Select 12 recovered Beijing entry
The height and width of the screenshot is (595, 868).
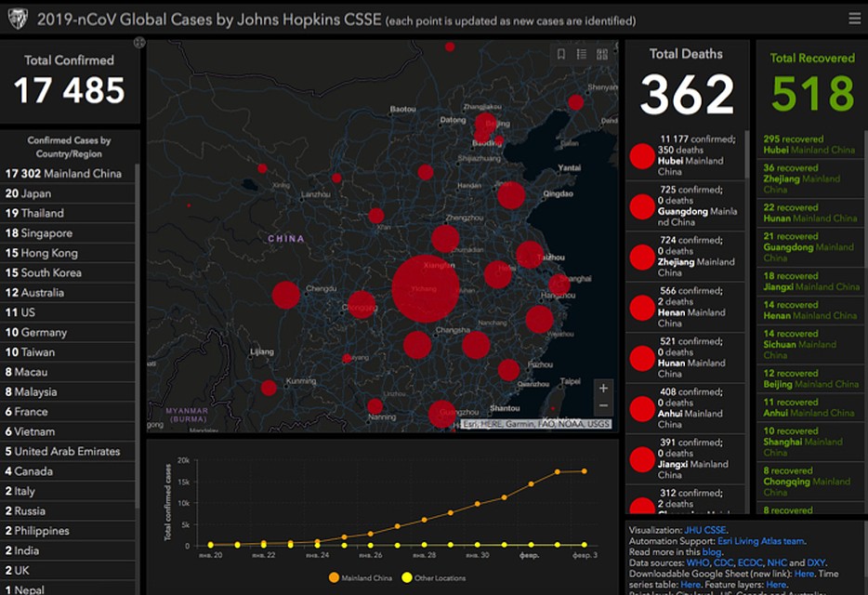(809, 379)
